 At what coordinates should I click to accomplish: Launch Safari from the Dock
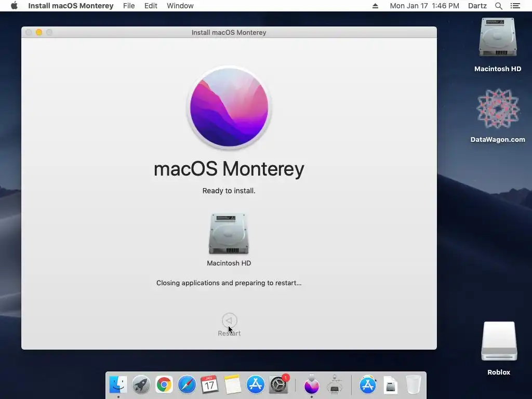click(x=187, y=384)
